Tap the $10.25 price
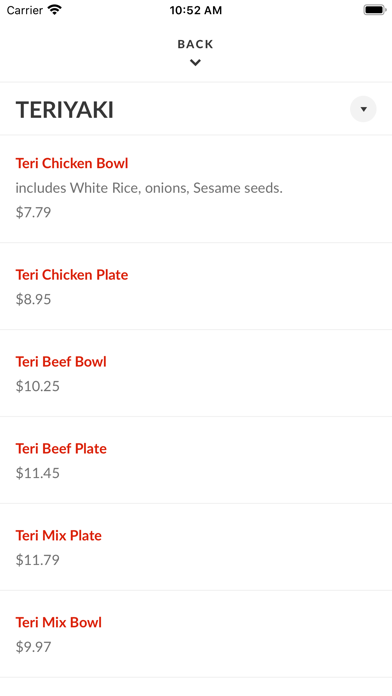The image size is (392, 696). [x=38, y=386]
